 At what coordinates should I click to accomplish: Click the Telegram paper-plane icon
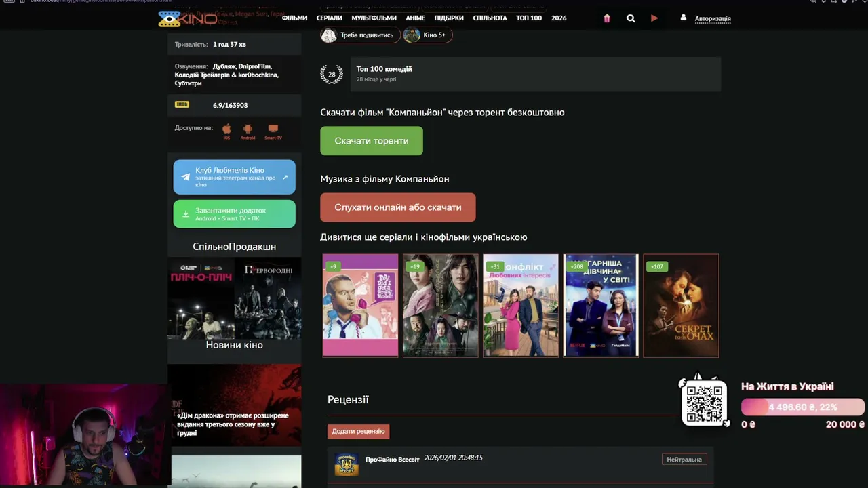point(185,177)
